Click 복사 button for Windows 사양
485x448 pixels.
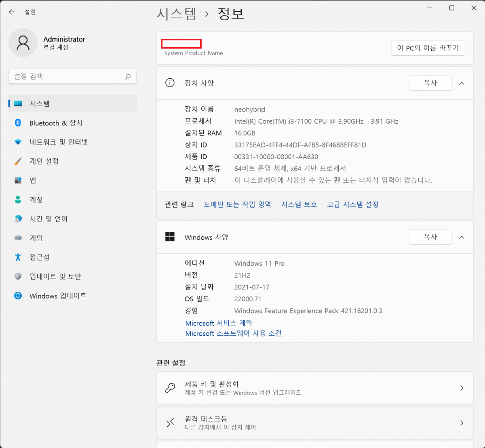click(x=430, y=237)
